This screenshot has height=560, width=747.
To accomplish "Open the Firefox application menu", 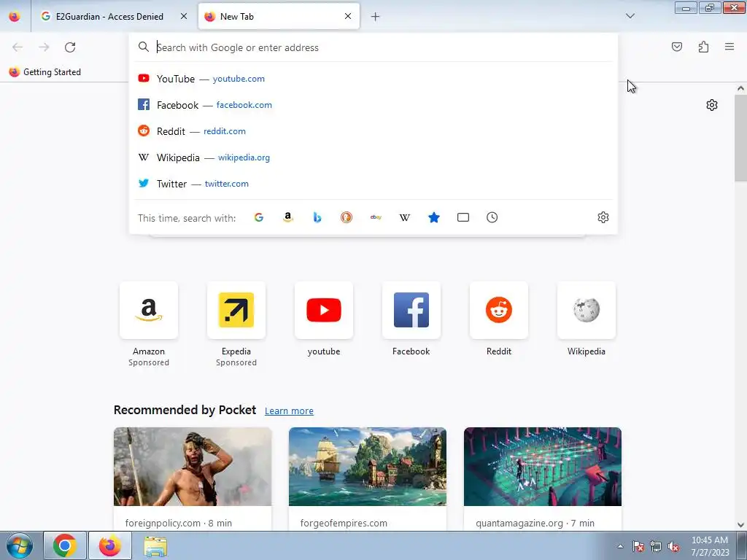I will tap(729, 47).
